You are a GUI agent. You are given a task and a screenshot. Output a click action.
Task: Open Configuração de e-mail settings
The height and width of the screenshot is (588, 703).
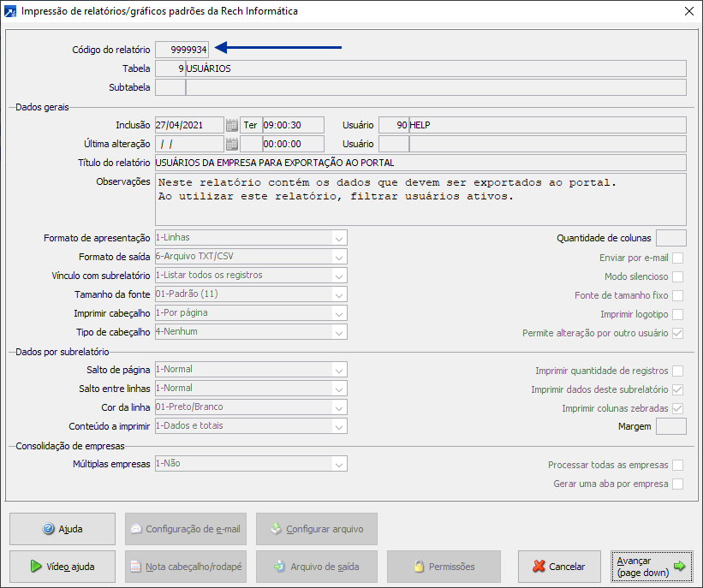pos(185,529)
